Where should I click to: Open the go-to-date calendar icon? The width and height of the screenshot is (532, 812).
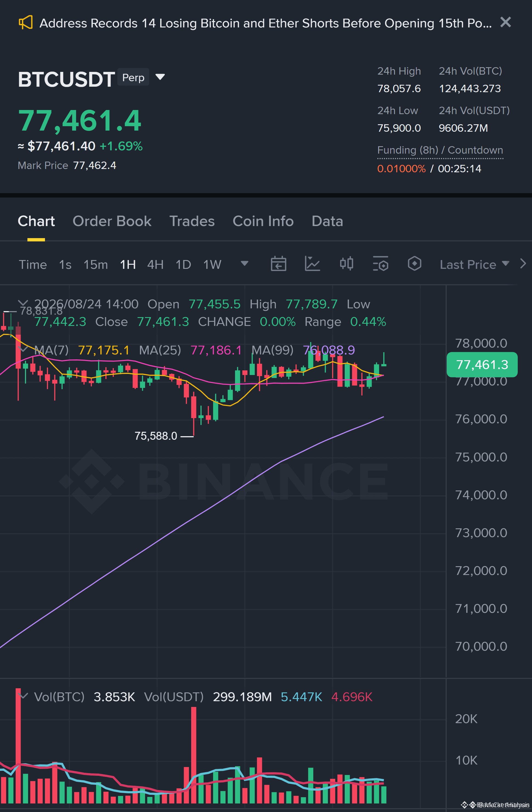click(278, 264)
